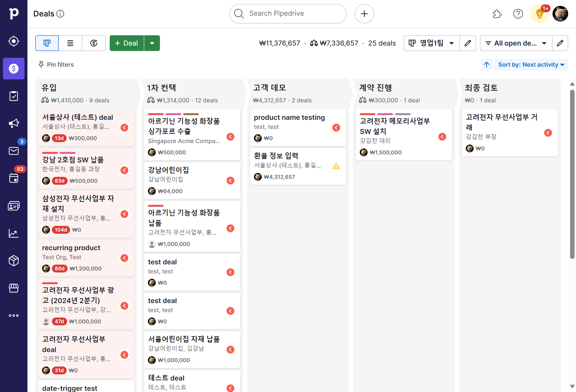
Task: Open the user profile avatar
Action: 560,14
